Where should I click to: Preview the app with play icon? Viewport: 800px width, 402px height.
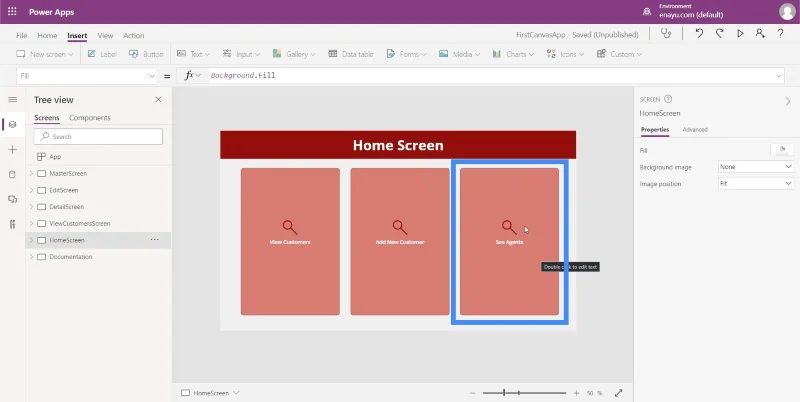click(x=740, y=34)
